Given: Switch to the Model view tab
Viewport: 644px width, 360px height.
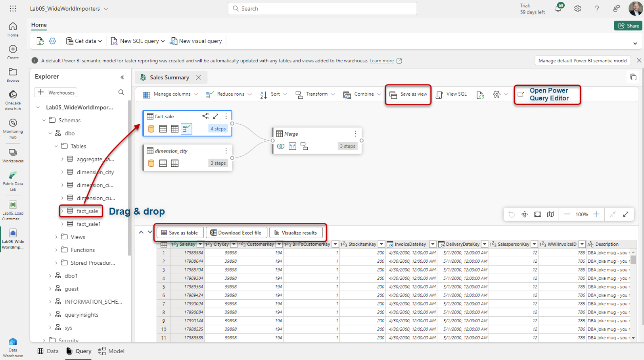Looking at the screenshot, I should [111, 351].
